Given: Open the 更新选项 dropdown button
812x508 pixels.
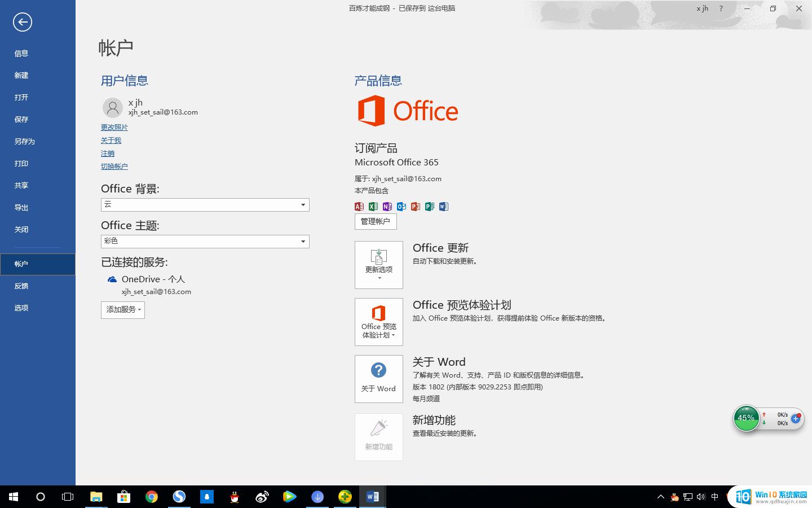Looking at the screenshot, I should (379, 265).
